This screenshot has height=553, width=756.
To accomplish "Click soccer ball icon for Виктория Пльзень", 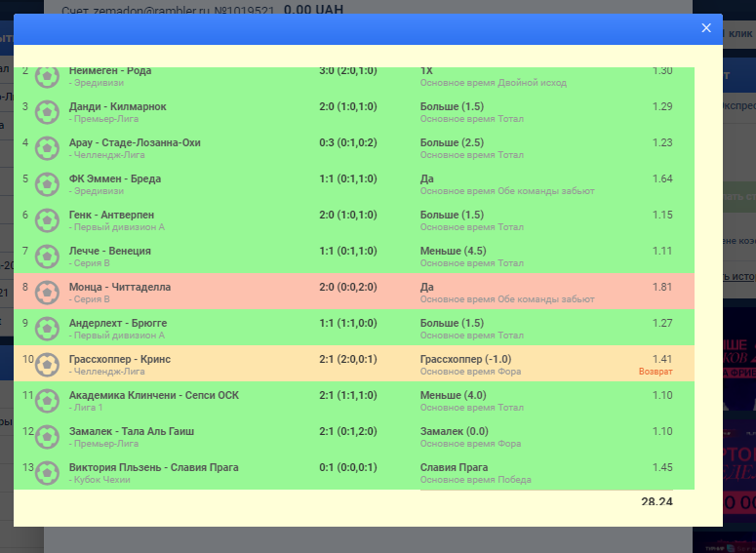I will pos(47,473).
